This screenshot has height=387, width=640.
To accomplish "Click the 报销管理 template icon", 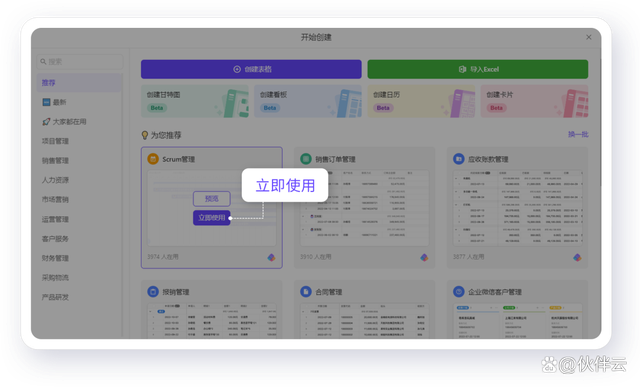I will [x=153, y=291].
